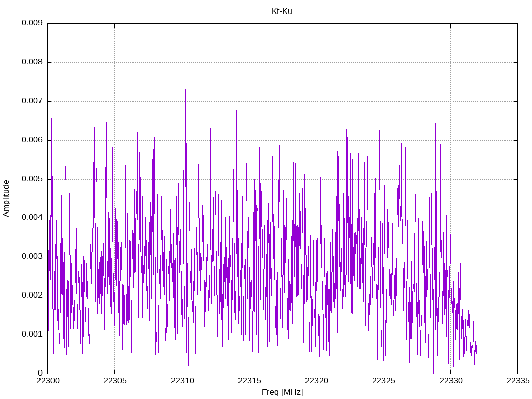Click the plot title Kt-Ku
The height and width of the screenshot is (399, 532).
(282, 11)
